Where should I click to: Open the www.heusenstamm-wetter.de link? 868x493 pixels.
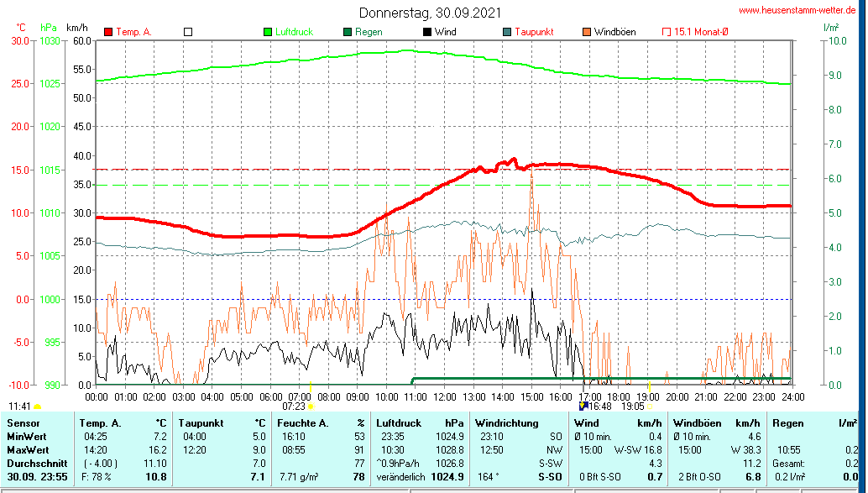tap(797, 10)
